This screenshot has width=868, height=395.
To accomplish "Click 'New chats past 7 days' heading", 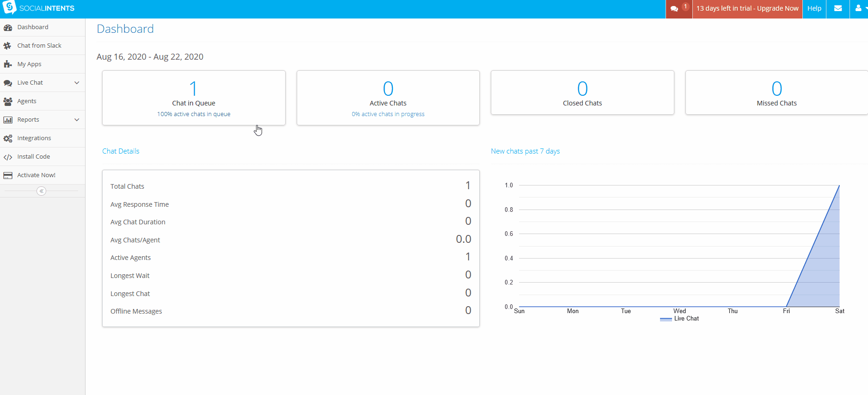I will 526,151.
